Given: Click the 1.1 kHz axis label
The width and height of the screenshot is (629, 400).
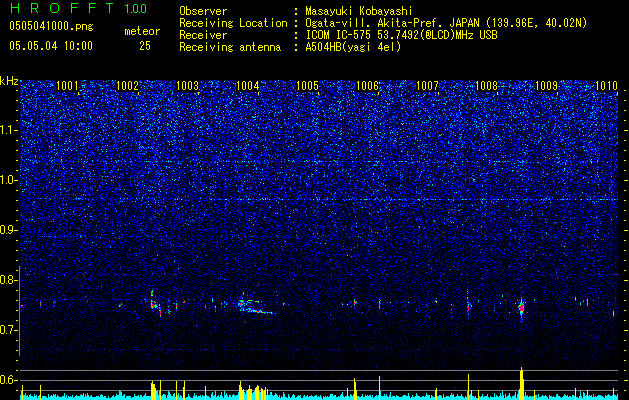Looking at the screenshot, I should pyautogui.click(x=9, y=130).
